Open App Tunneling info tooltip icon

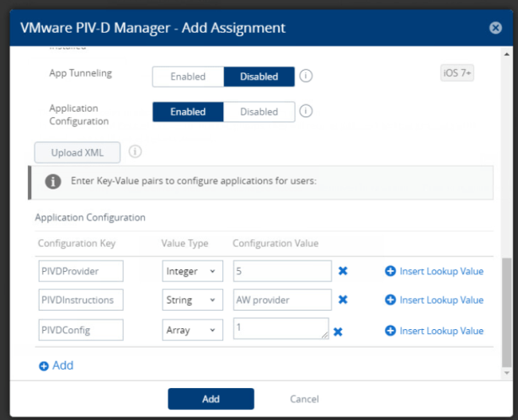(306, 76)
